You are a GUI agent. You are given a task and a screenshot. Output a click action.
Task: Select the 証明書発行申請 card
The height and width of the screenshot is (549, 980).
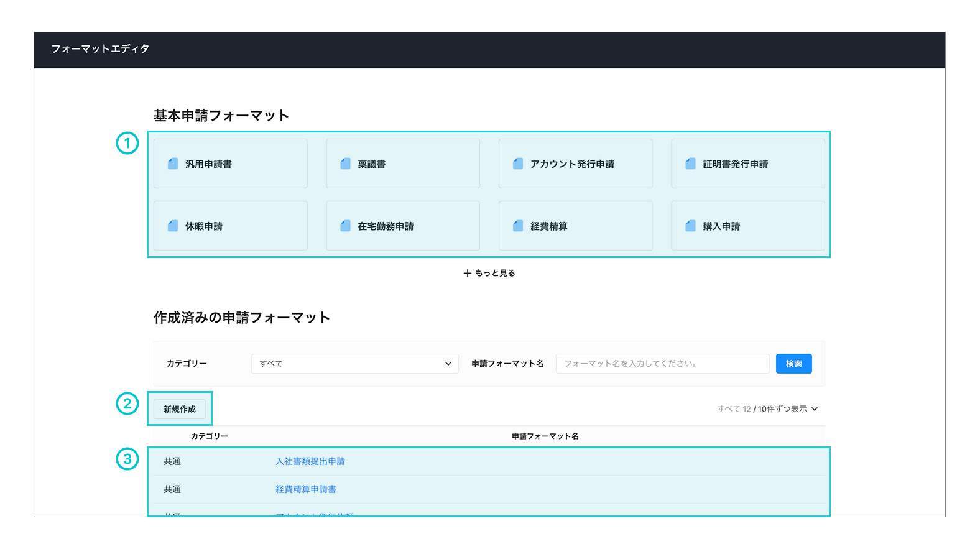pyautogui.click(x=748, y=164)
